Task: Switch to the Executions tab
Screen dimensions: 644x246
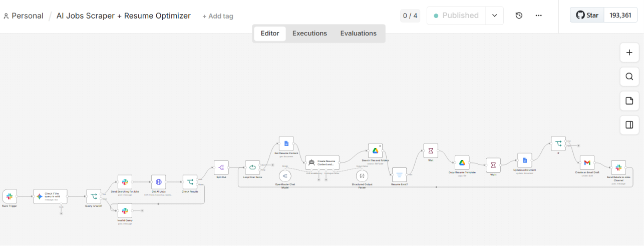Action: [x=309, y=33]
